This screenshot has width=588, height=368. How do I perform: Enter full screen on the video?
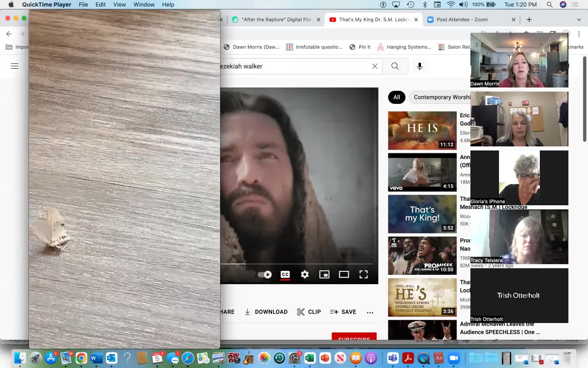(363, 274)
